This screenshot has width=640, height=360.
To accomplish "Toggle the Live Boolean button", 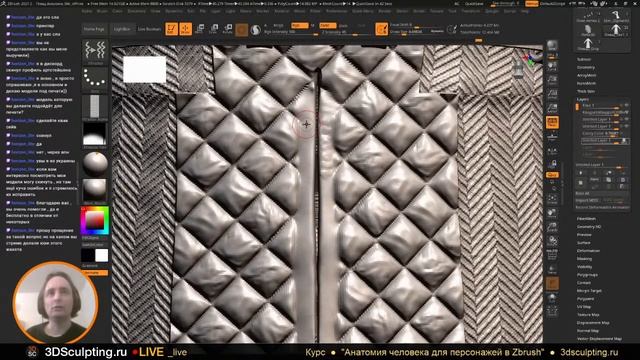I will pyautogui.click(x=149, y=29).
